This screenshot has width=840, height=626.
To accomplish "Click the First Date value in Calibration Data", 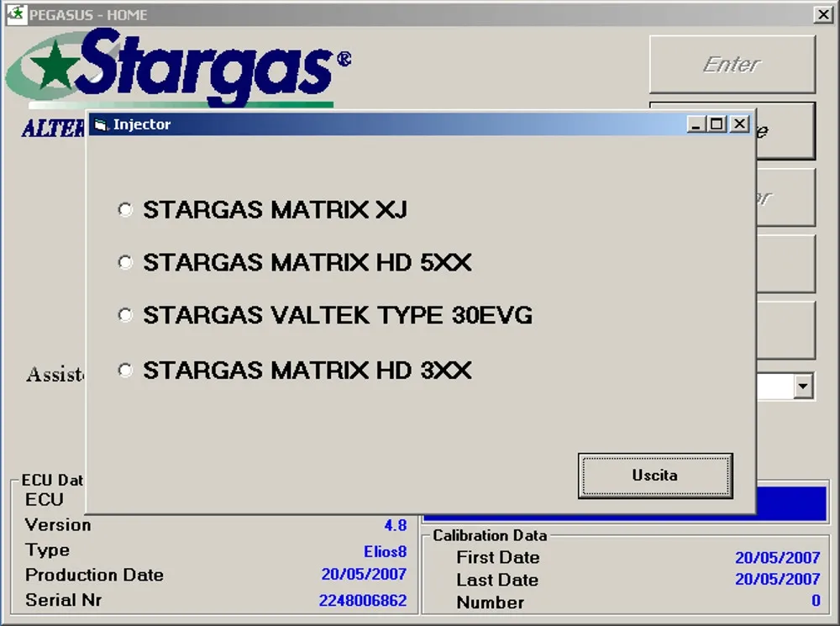I will [779, 557].
